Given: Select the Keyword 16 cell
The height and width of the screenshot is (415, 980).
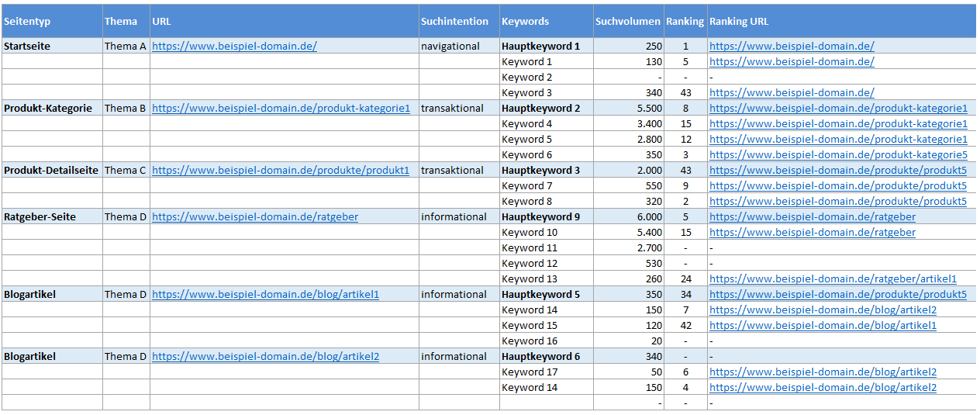Looking at the screenshot, I should pyautogui.click(x=547, y=341).
